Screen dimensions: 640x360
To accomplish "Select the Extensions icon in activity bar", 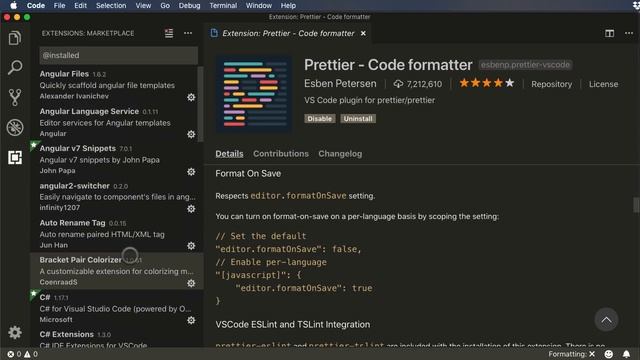I will coord(15,158).
